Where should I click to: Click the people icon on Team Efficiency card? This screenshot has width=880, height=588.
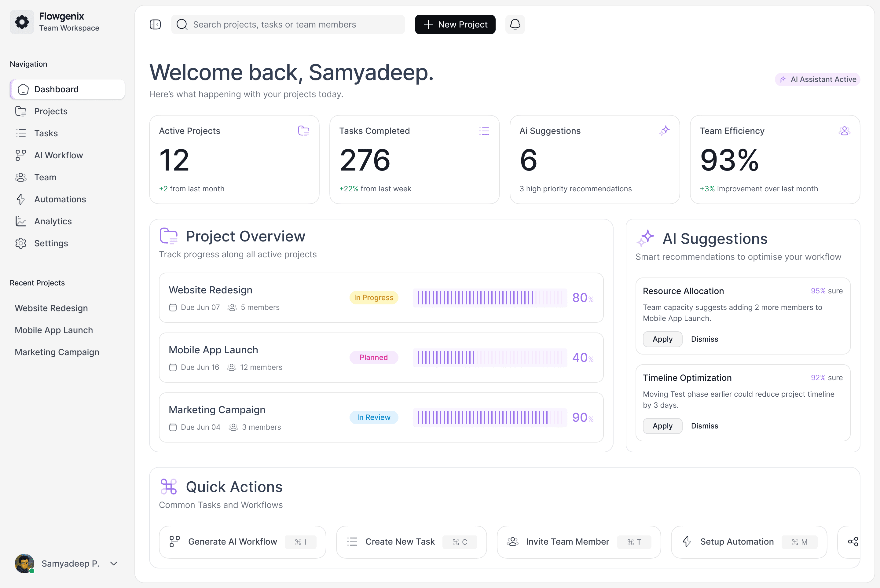(844, 131)
